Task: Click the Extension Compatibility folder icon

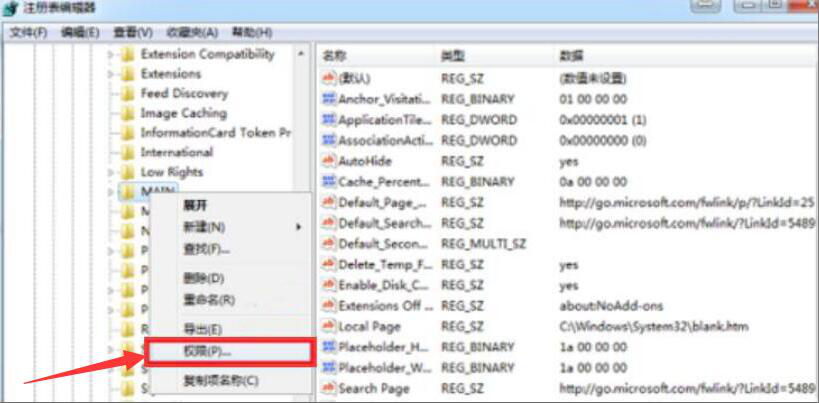Action: pyautogui.click(x=127, y=54)
